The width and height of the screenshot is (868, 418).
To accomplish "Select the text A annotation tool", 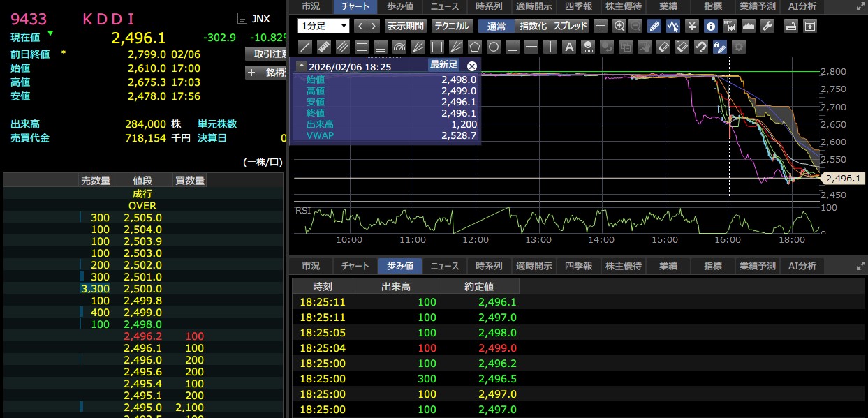I will coord(569,47).
